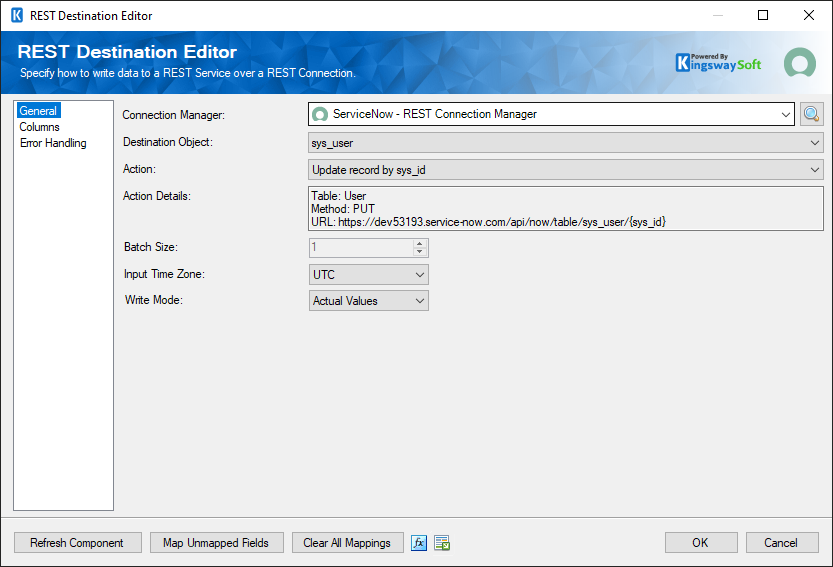Click the ServiceNow icon inside the Connection Manager combo
833x567 pixels.
(x=320, y=114)
